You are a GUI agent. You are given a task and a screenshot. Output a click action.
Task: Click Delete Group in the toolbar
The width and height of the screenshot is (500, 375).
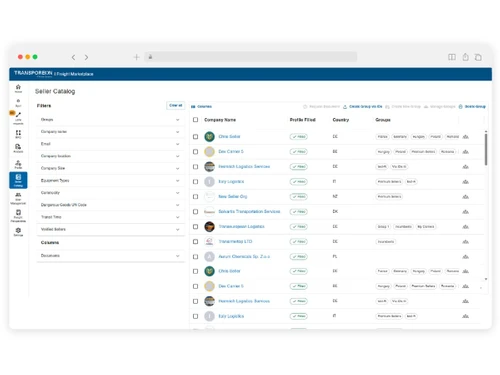pos(472,107)
